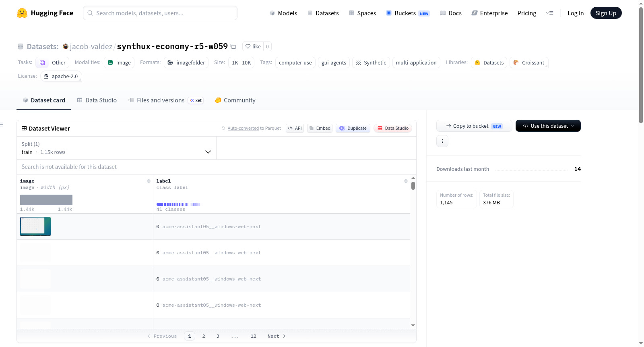Click the Synthetic tag
This screenshot has width=644, height=347.
pyautogui.click(x=371, y=62)
